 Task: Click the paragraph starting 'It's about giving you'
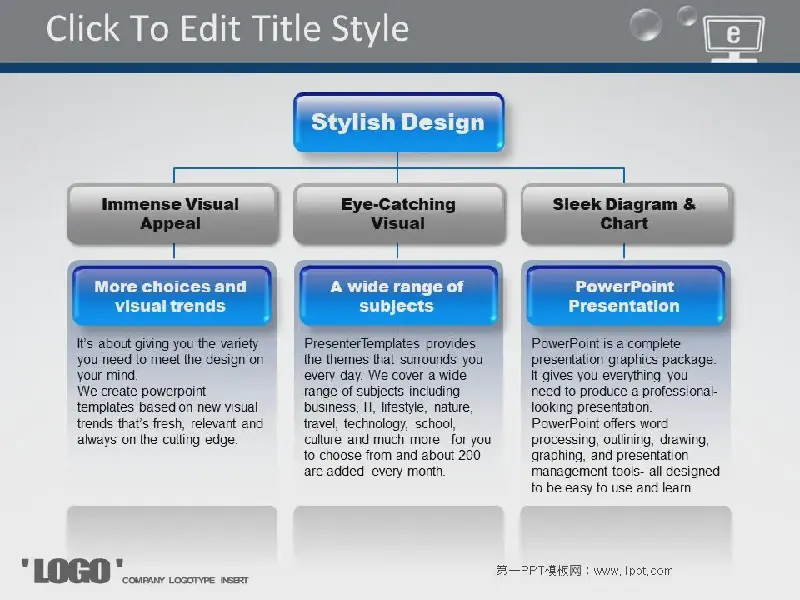170,391
